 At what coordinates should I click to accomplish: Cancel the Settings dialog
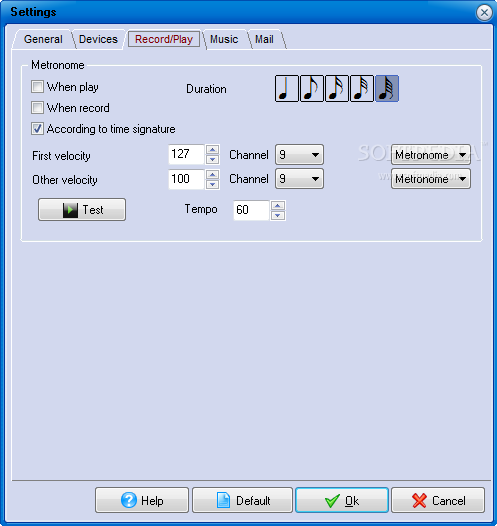pyautogui.click(x=438, y=500)
